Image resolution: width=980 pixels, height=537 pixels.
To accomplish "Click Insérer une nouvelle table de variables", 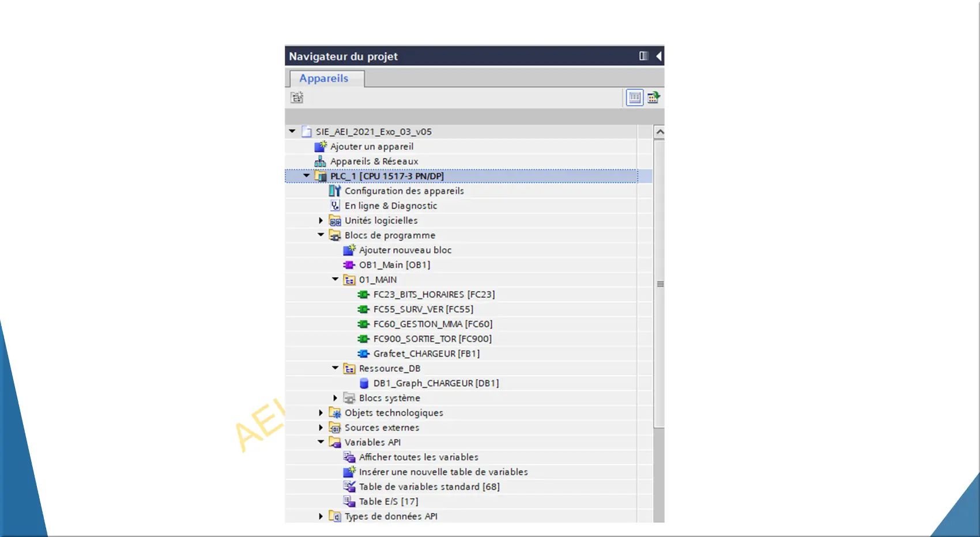I will coord(443,472).
